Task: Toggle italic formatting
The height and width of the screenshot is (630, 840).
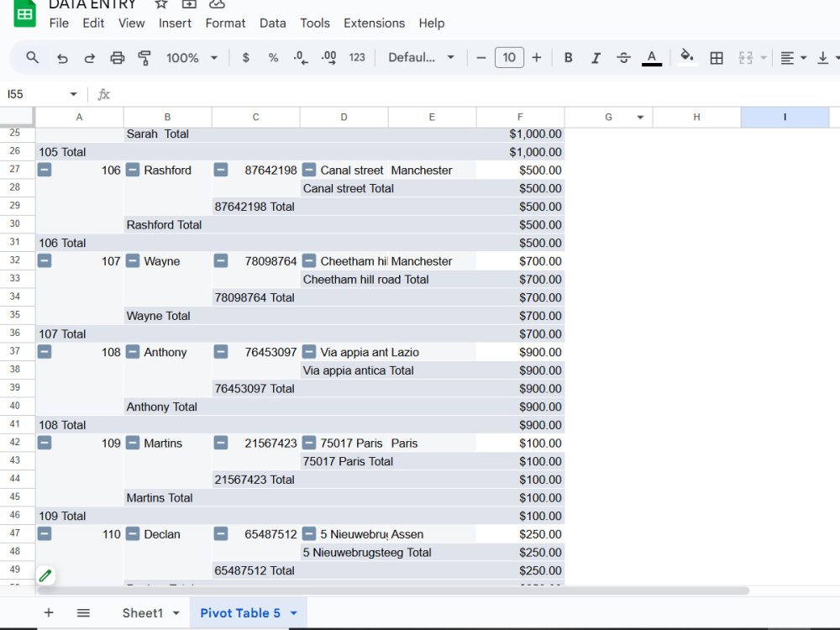Action: (596, 58)
